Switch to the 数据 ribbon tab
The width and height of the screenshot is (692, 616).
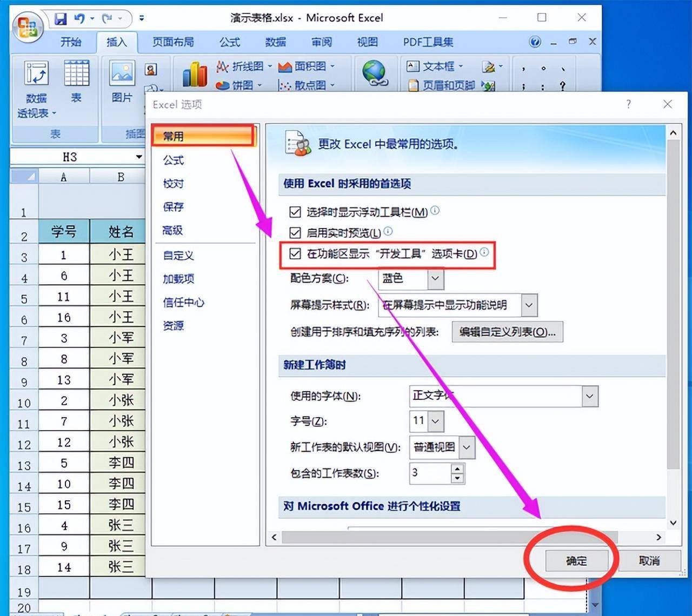tap(276, 42)
